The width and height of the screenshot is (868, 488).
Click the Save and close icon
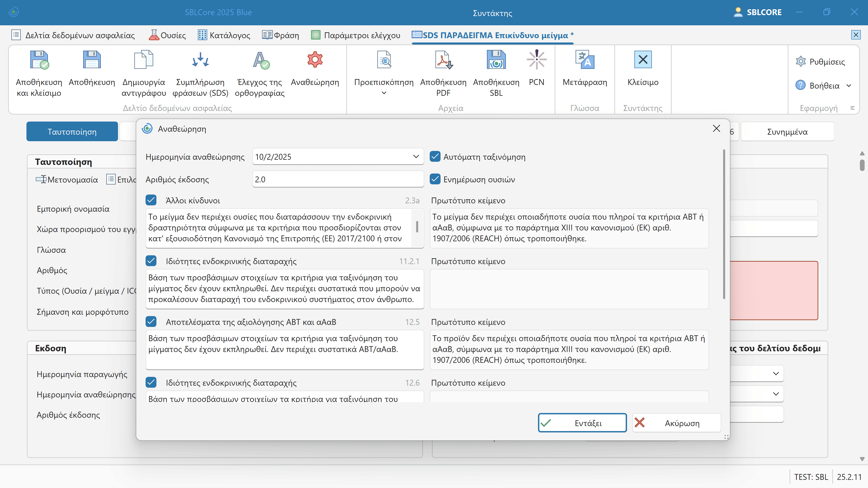39,60
